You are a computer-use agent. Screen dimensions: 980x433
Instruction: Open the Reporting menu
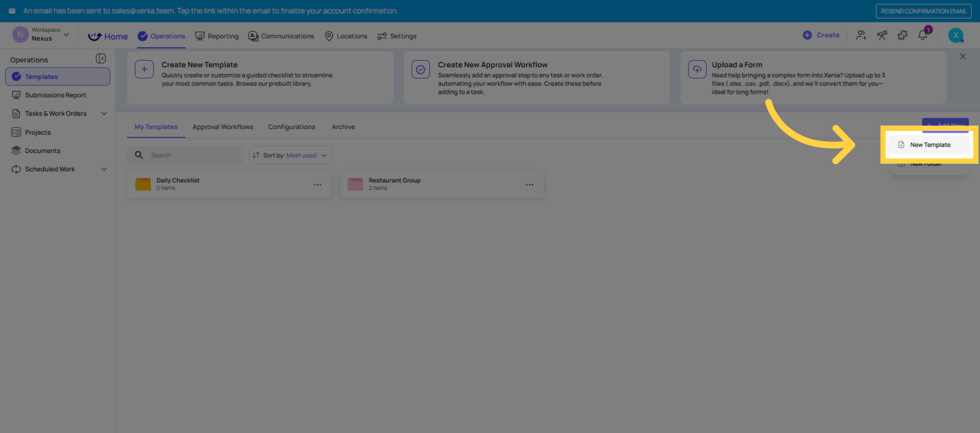(217, 36)
